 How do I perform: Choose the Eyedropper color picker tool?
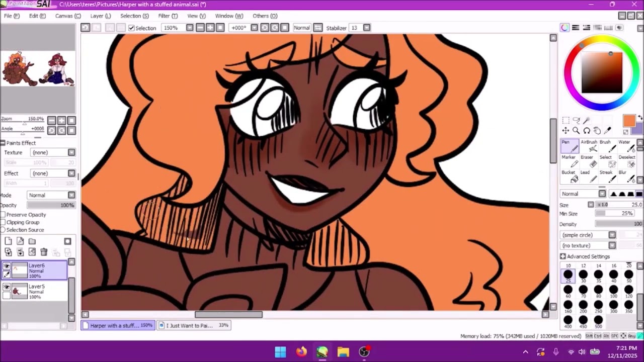click(608, 131)
